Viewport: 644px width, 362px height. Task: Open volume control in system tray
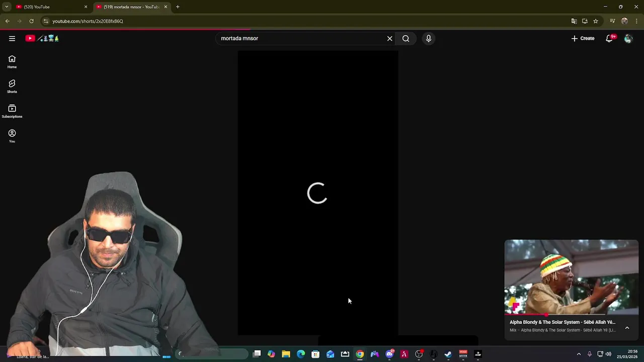[608, 354]
